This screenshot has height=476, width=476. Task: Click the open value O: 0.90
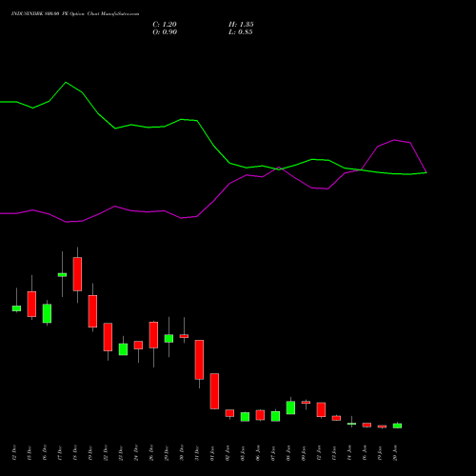pos(165,32)
